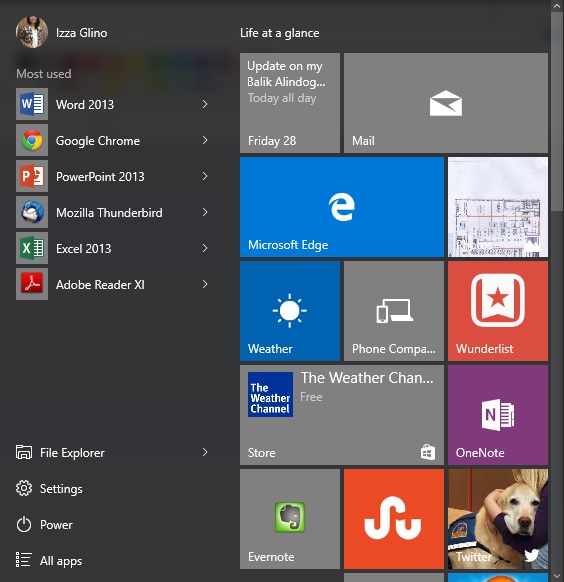This screenshot has height=582, width=564.
Task: Click the File Explorer label
Action: 72,453
